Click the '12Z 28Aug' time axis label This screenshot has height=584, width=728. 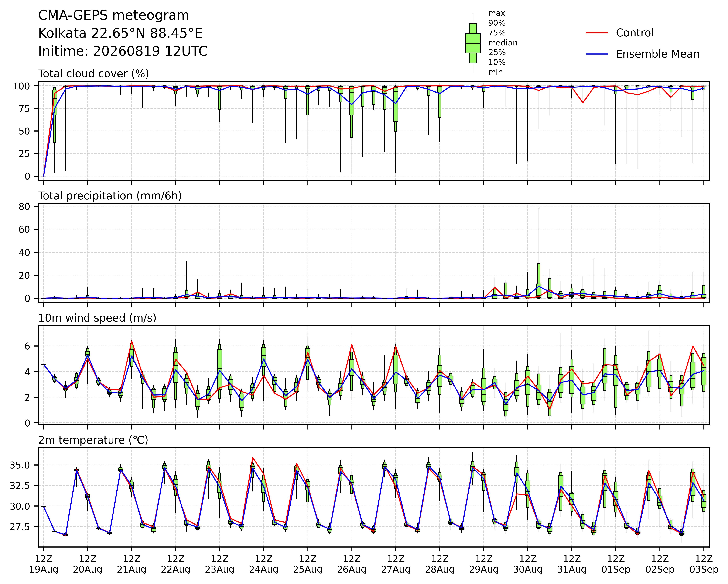[x=440, y=564]
